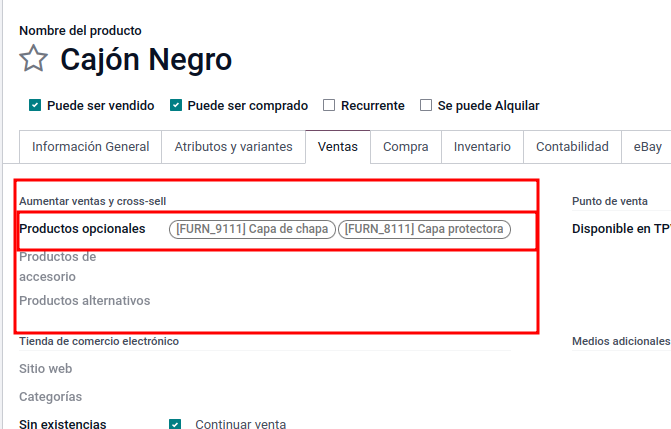Select the [FURN_9111] Capa de chapa tag
Screen dimensions: 671x429
pyautogui.click(x=252, y=229)
